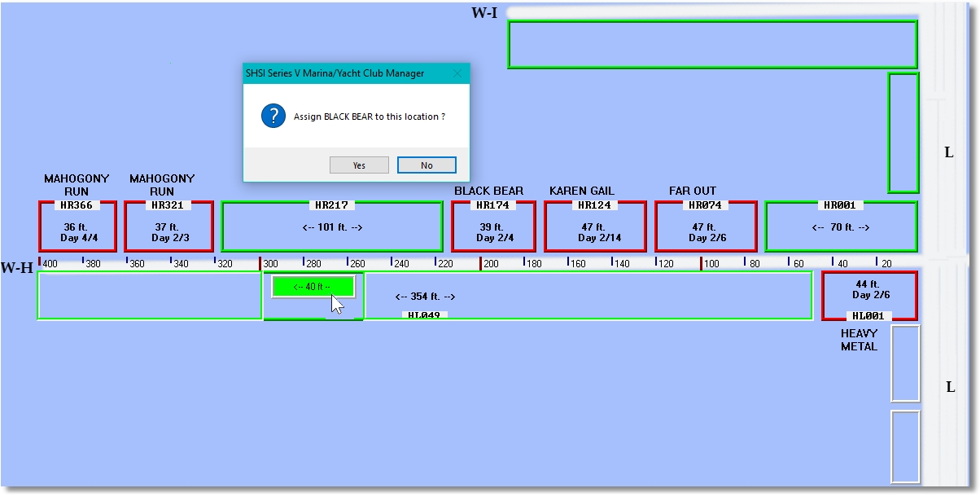Confirm assigning BLACK BEAR with Yes
Viewport: 980px width, 497px height.
pyautogui.click(x=359, y=165)
